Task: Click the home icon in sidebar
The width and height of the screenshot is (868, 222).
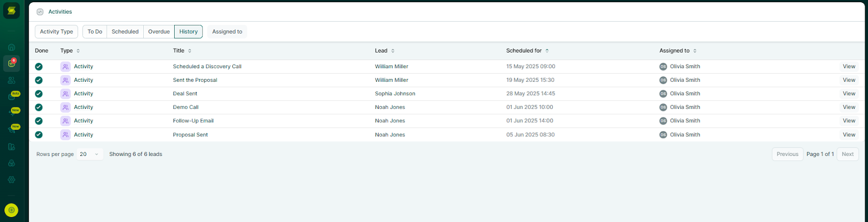Action: tap(11, 47)
